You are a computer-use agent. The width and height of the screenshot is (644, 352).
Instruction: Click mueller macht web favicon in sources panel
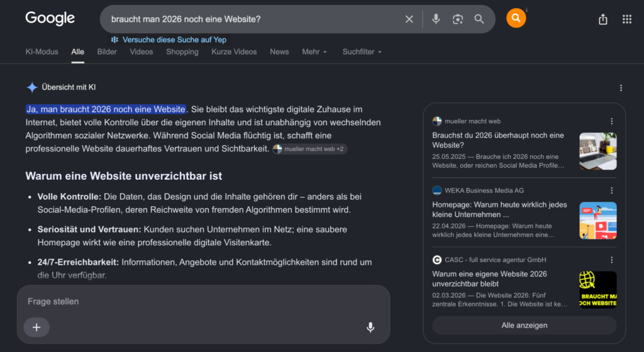point(437,121)
